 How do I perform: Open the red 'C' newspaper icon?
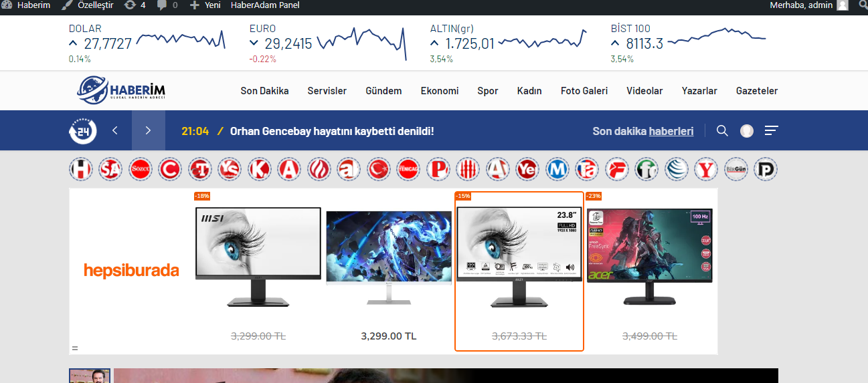click(x=170, y=170)
